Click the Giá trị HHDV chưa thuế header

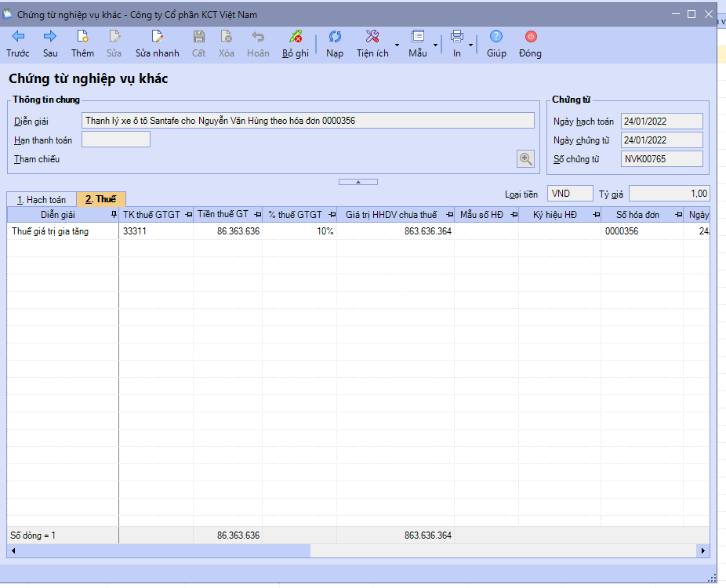point(395,215)
